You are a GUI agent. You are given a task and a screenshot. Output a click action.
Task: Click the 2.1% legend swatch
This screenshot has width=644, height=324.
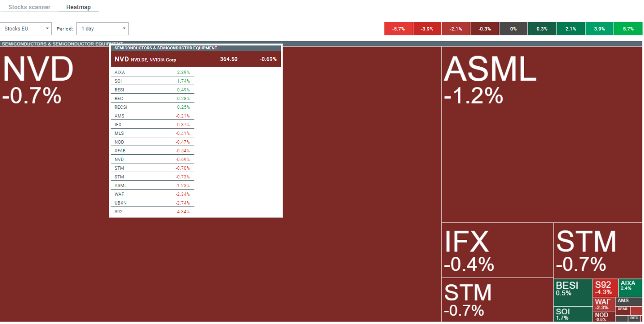coord(571,29)
